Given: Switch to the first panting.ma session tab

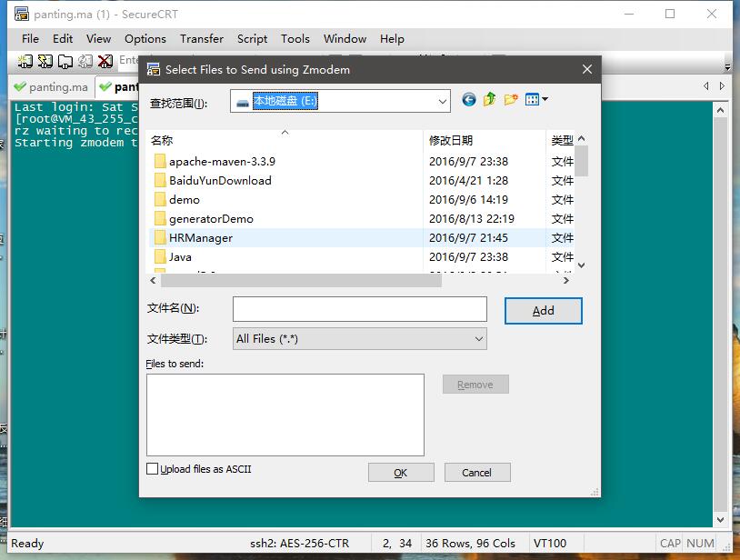Looking at the screenshot, I should point(52,87).
